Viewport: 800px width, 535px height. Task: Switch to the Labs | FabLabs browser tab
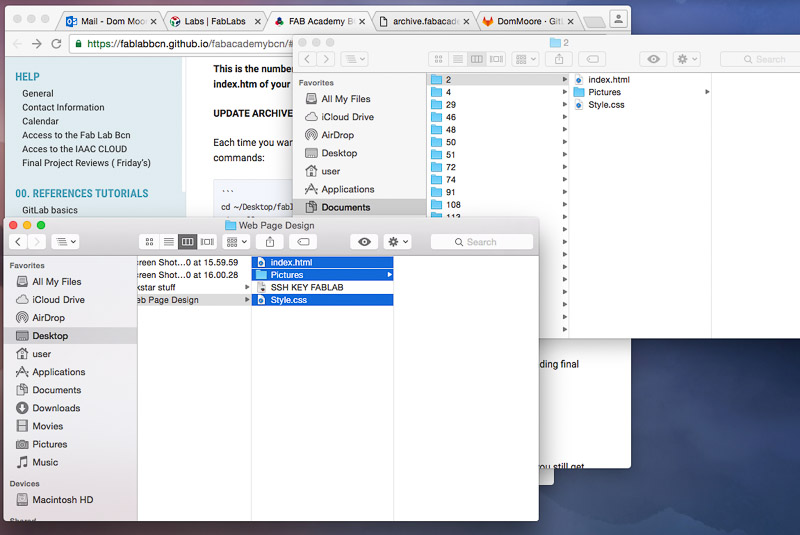click(215, 21)
